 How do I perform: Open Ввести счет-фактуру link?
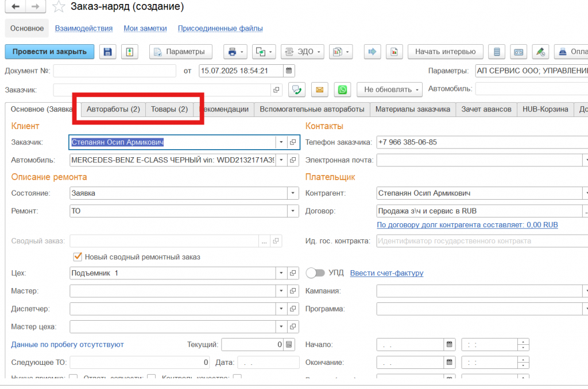point(386,273)
